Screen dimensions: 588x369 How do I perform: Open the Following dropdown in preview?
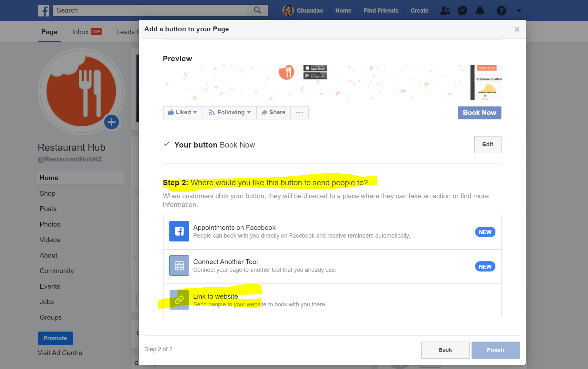(230, 112)
